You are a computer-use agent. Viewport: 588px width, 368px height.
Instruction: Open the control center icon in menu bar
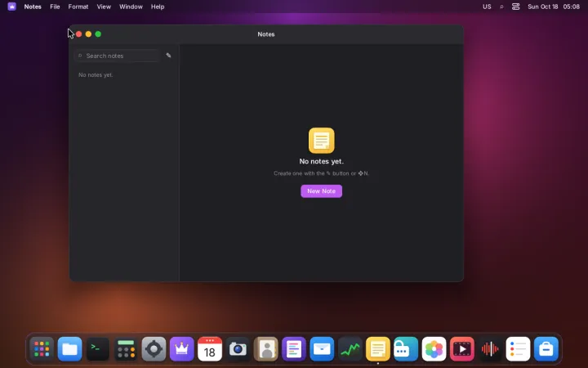[515, 7]
